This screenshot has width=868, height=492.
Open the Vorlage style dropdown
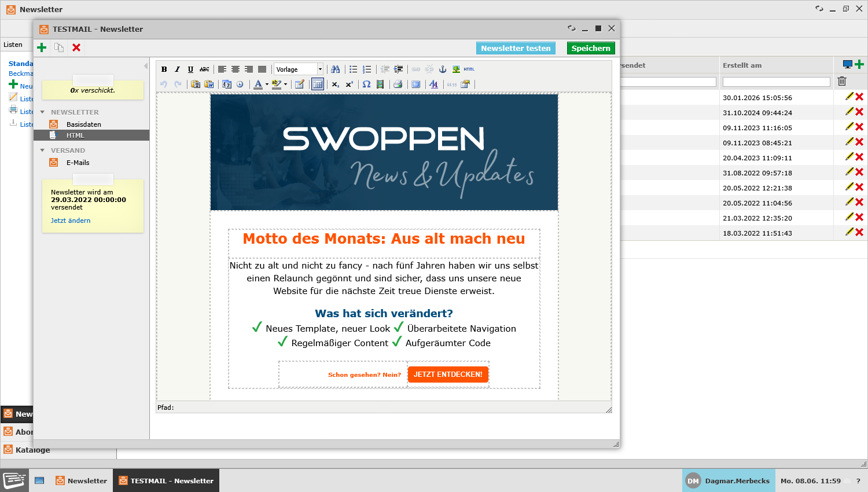[299, 69]
